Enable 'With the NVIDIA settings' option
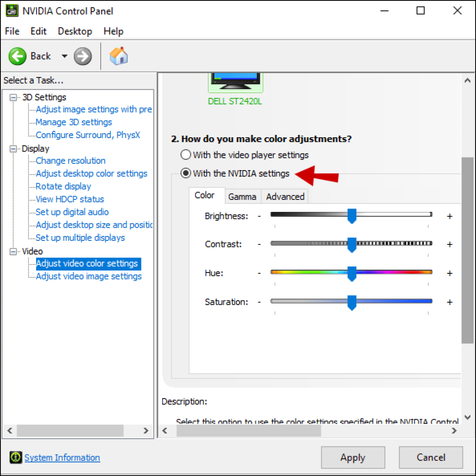The height and width of the screenshot is (476, 476). [x=185, y=173]
